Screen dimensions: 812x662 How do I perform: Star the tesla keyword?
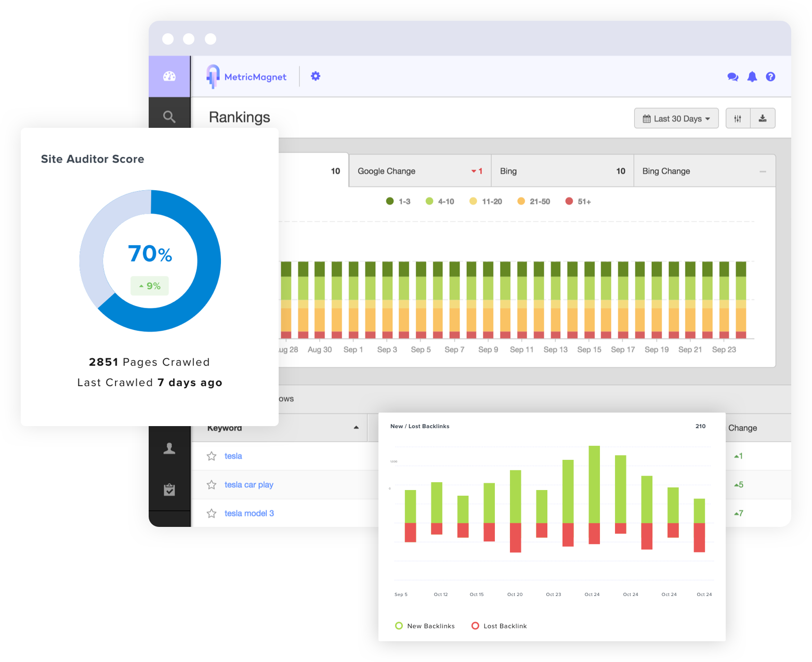(x=212, y=456)
